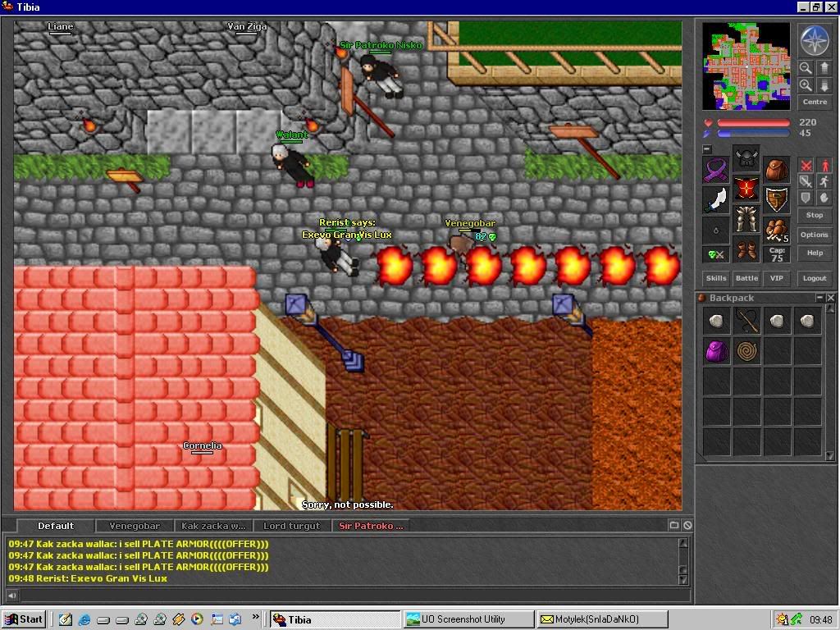This screenshot has width=840, height=630.
Task: Open the Options dialog
Action: [x=815, y=235]
